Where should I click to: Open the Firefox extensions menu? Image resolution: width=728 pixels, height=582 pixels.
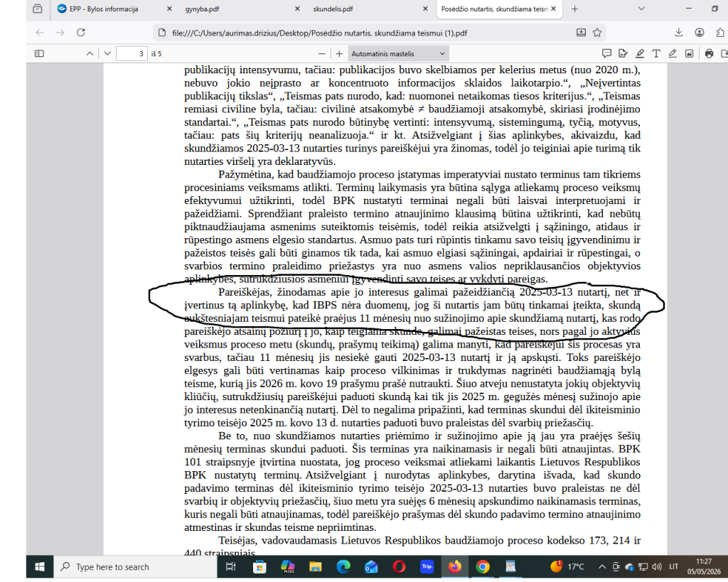point(719,33)
